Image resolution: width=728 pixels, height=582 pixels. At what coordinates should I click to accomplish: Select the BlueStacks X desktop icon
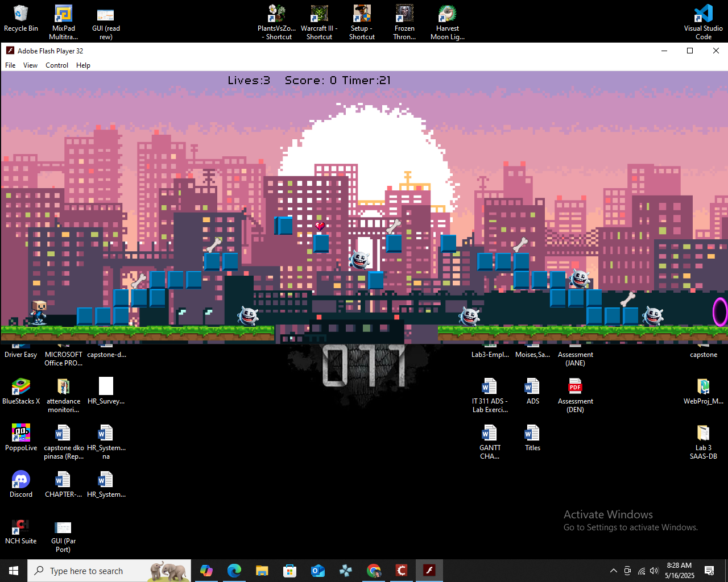21,391
